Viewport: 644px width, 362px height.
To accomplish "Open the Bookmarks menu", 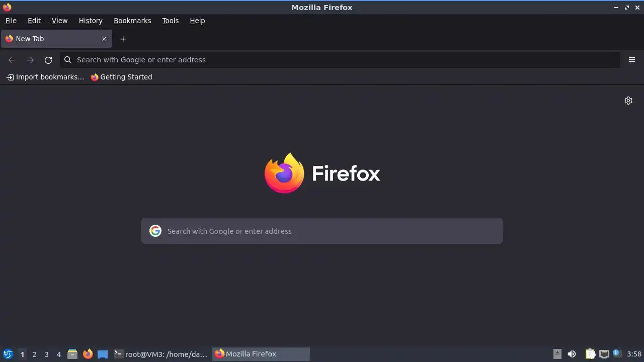I will coord(132,21).
